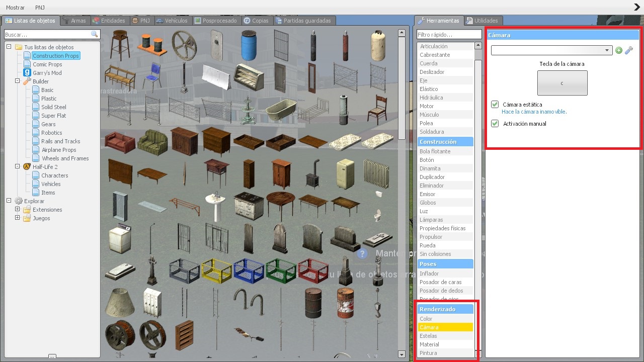The height and width of the screenshot is (362, 644).
Task: Spawn the wood stove prop
Action: pos(313,173)
